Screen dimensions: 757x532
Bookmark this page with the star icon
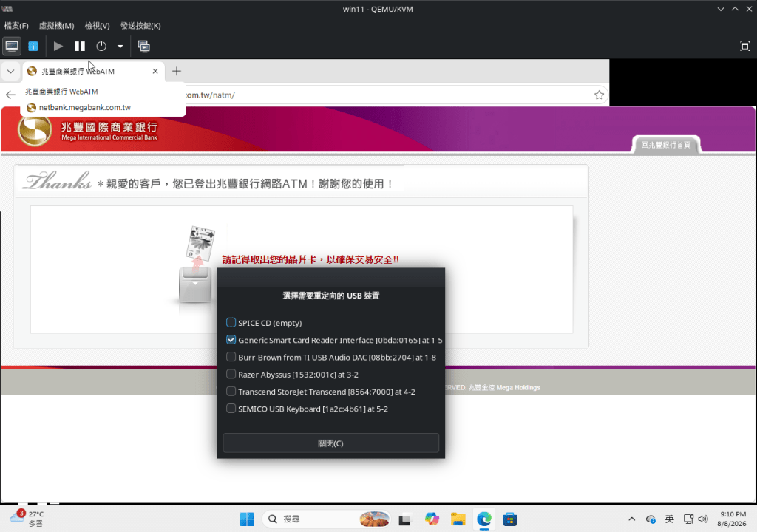599,95
